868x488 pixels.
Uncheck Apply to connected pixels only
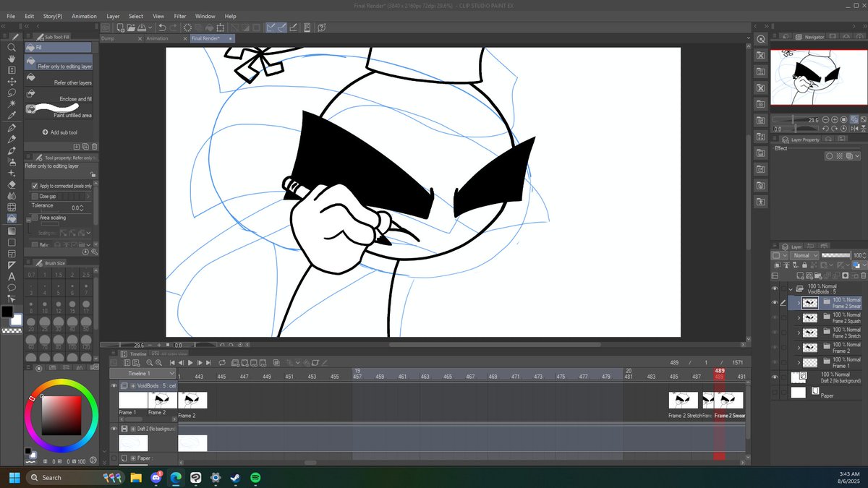click(35, 186)
